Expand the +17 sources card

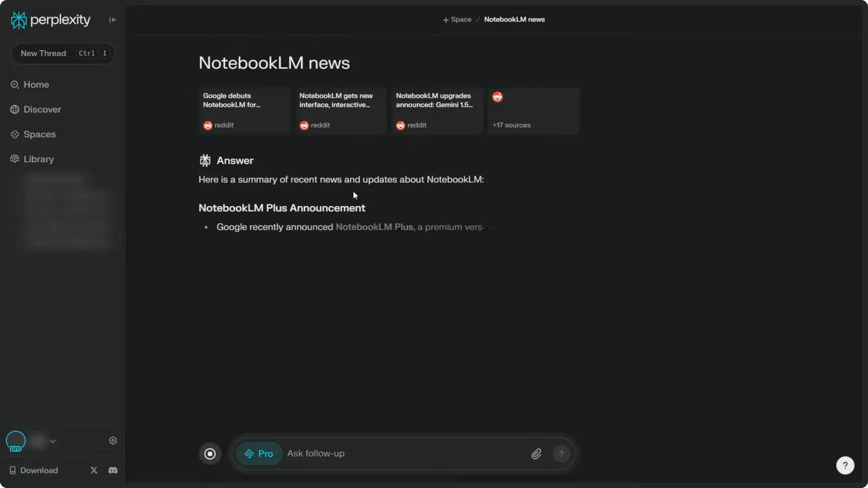533,111
